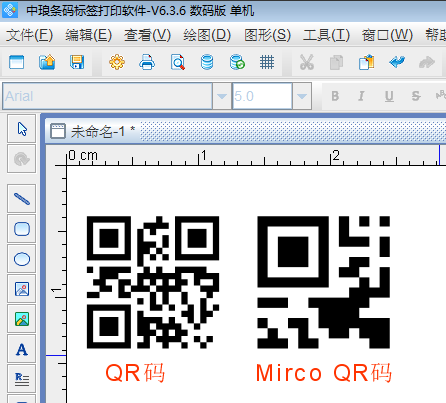This screenshot has width=446, height=403.
Task: Click the grey redo arrow
Action: point(427,62)
